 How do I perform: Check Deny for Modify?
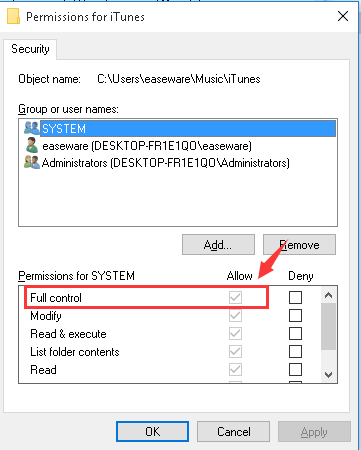tap(295, 315)
